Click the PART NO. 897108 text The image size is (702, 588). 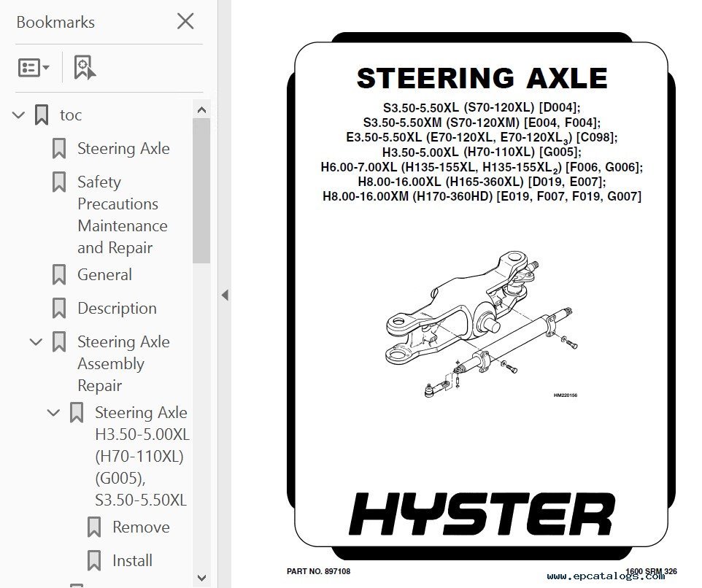click(318, 571)
